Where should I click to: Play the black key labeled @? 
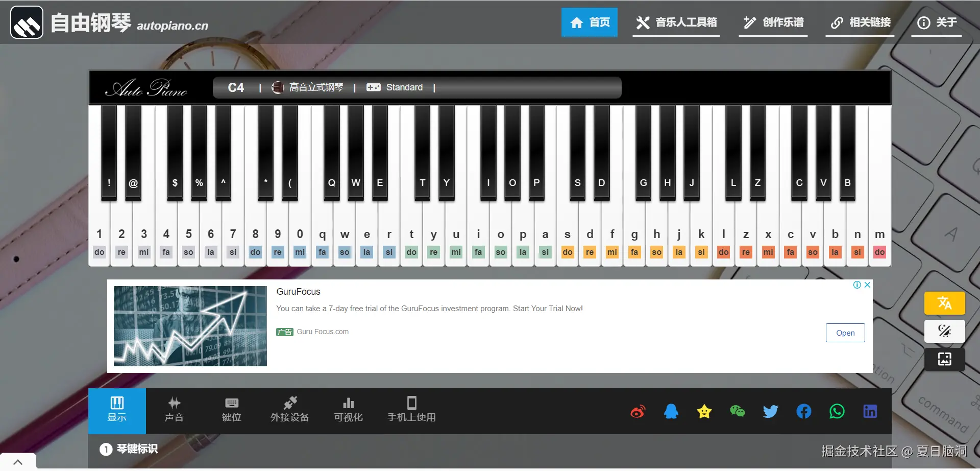click(x=133, y=152)
